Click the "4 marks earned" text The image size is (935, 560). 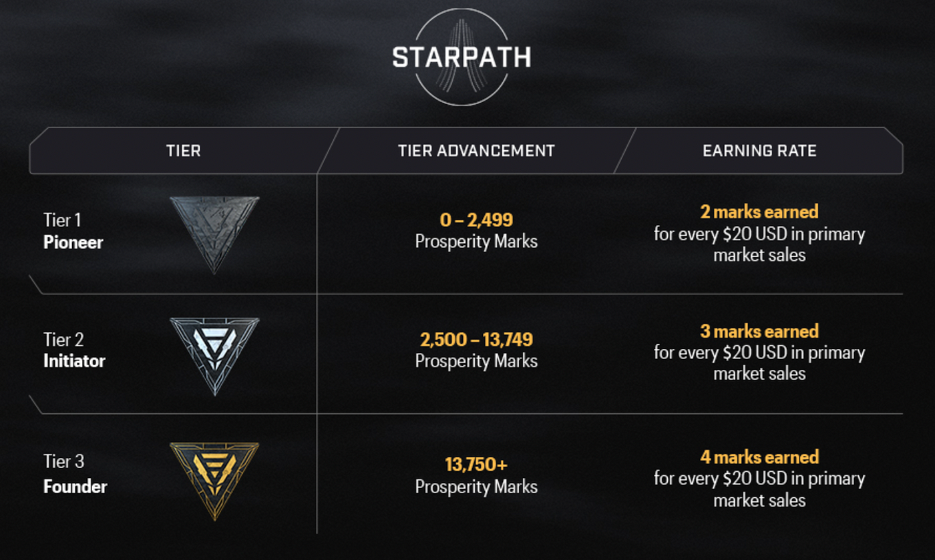click(x=759, y=457)
